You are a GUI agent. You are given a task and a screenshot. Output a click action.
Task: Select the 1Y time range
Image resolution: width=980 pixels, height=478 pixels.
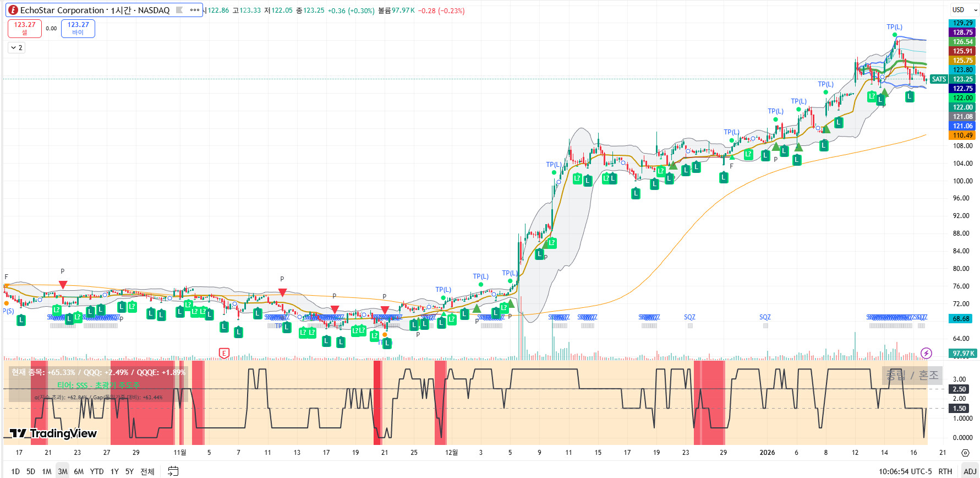114,471
